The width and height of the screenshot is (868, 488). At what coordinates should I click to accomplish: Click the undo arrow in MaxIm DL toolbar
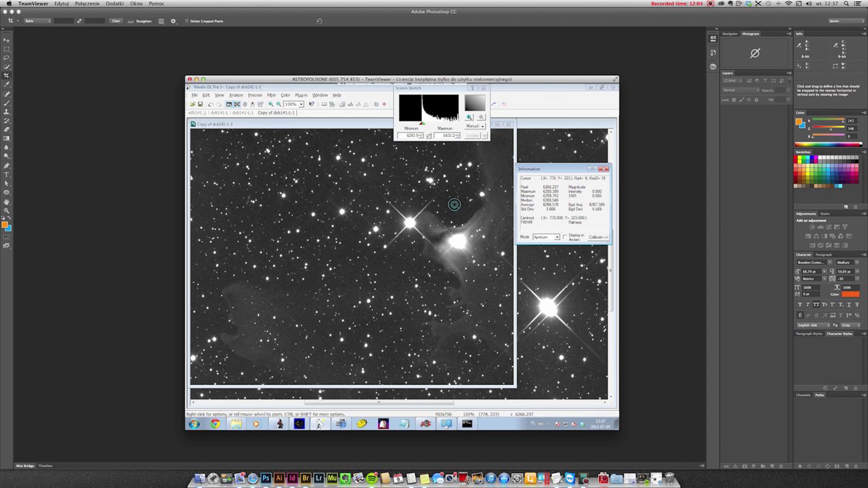[x=210, y=104]
